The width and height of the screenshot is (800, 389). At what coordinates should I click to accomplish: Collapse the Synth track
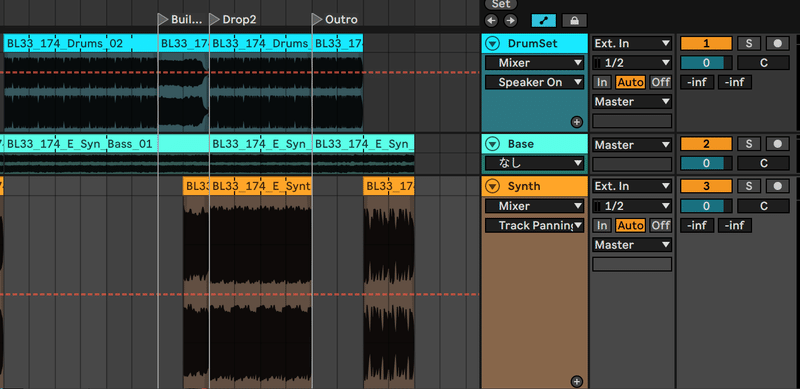(x=492, y=186)
